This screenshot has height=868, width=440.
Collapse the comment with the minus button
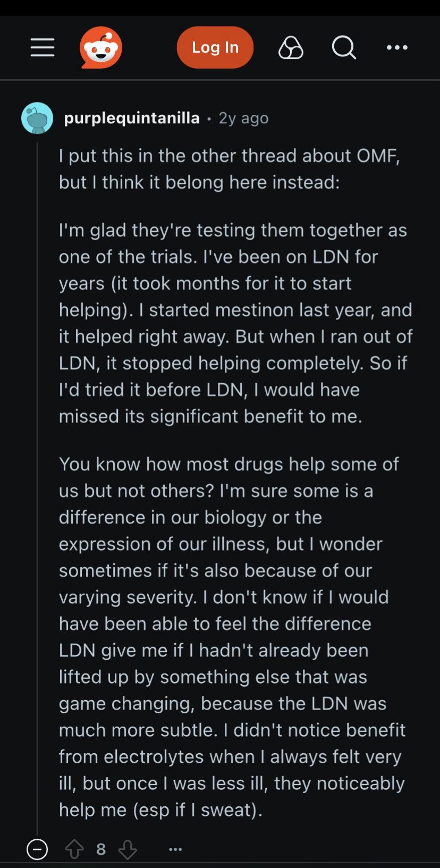click(37, 849)
